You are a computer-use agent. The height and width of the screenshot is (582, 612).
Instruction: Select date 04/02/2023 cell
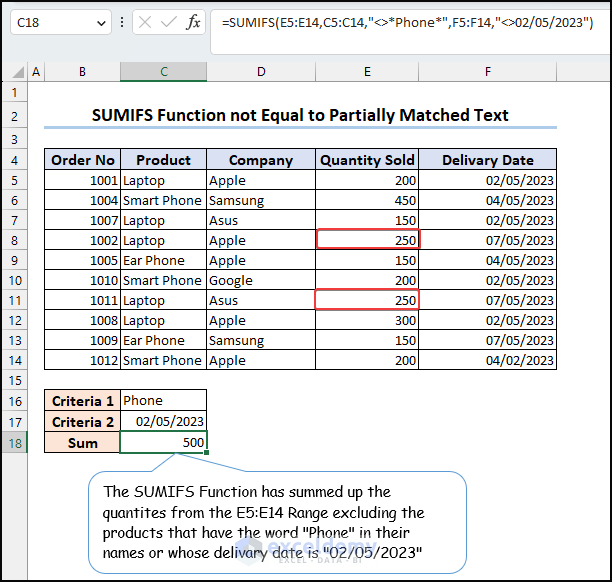point(487,360)
